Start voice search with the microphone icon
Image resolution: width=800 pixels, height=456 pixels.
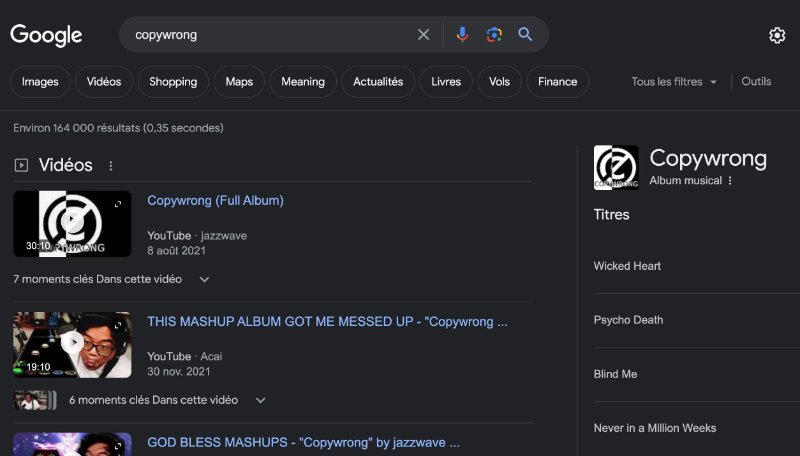coord(462,35)
